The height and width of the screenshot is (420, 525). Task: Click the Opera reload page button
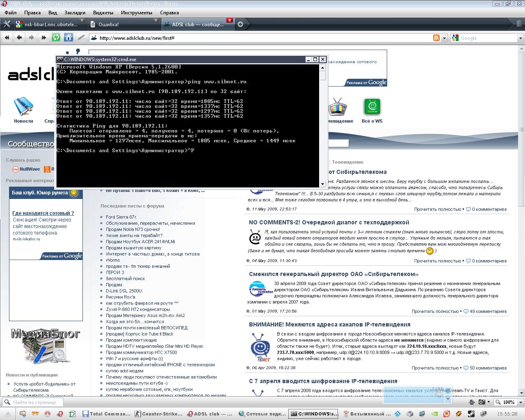(56, 38)
